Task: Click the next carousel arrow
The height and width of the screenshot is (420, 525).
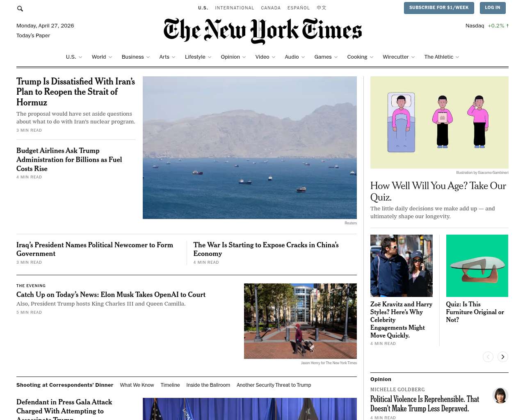Action: 503,357
